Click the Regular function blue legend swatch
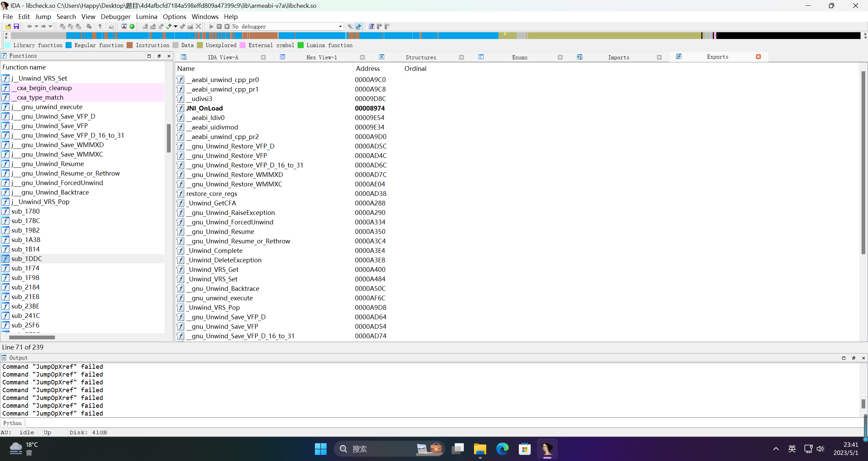Screen dimensions: 868x461 (69, 45)
